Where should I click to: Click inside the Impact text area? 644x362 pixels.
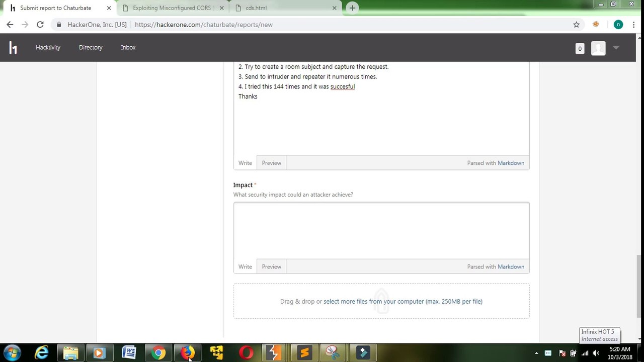click(381, 231)
